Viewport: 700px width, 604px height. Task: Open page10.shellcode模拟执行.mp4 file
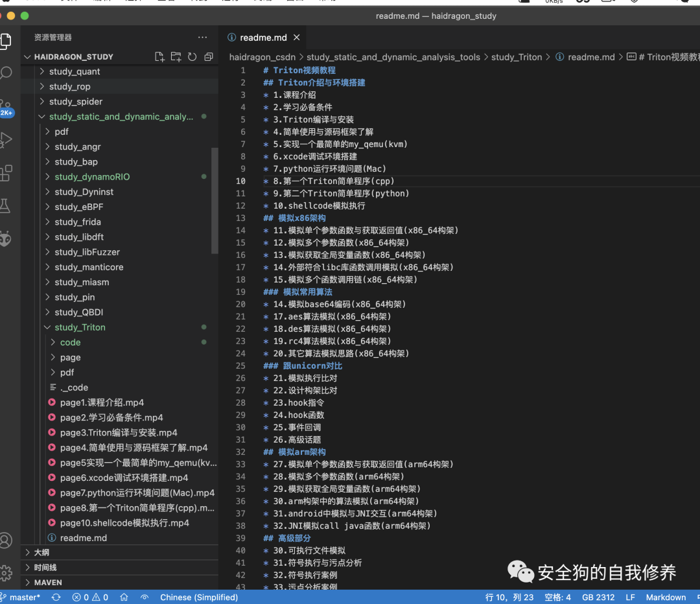coord(124,523)
